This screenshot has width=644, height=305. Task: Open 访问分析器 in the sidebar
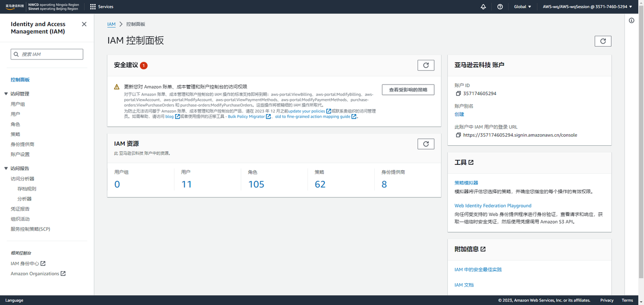click(23, 179)
